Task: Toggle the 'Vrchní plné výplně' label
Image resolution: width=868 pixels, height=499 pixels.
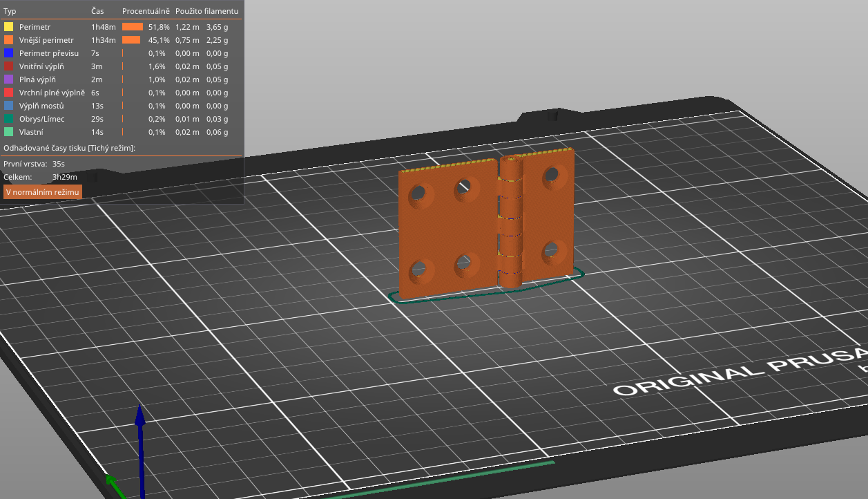Action: pyautogui.click(x=52, y=92)
